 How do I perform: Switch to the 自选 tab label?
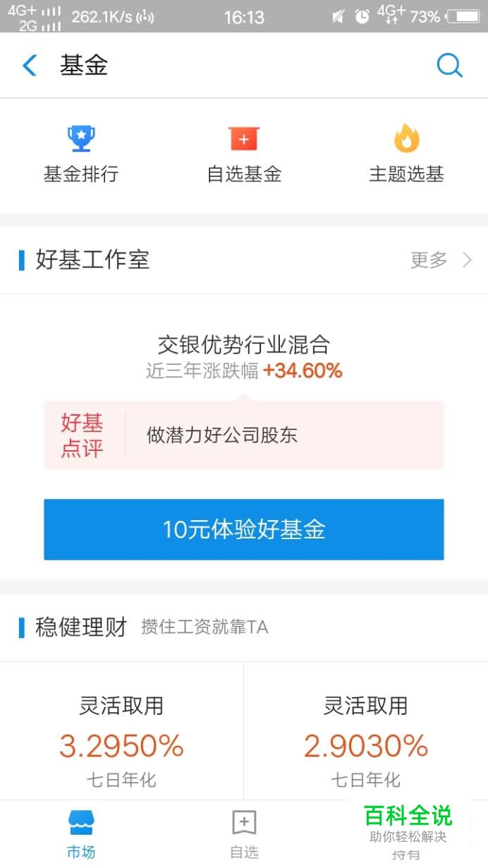[244, 852]
